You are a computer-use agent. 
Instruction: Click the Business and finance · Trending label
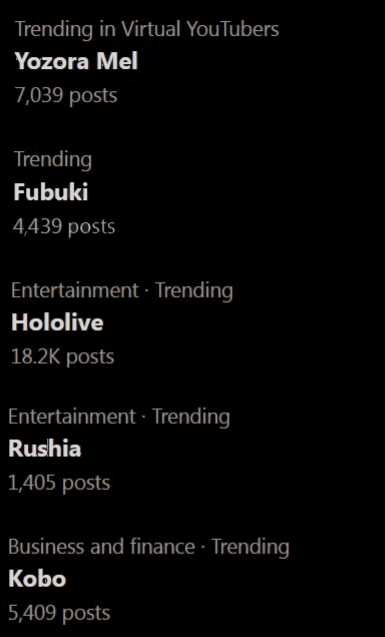(149, 546)
